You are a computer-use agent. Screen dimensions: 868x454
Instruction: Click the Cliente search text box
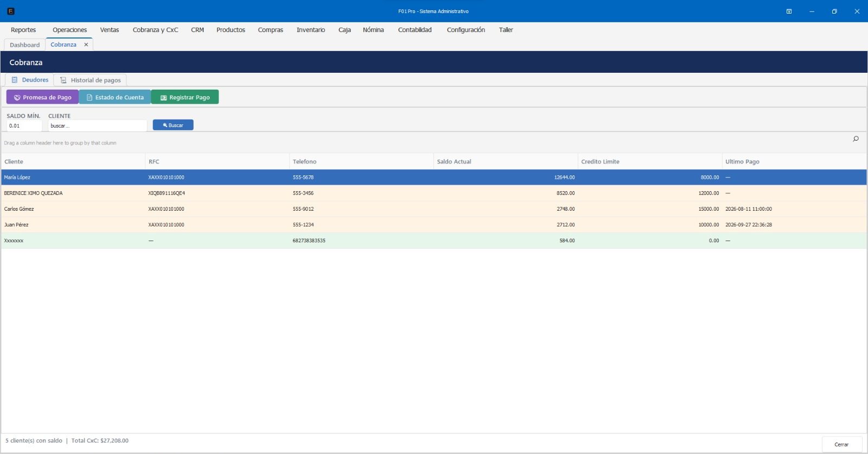point(98,125)
